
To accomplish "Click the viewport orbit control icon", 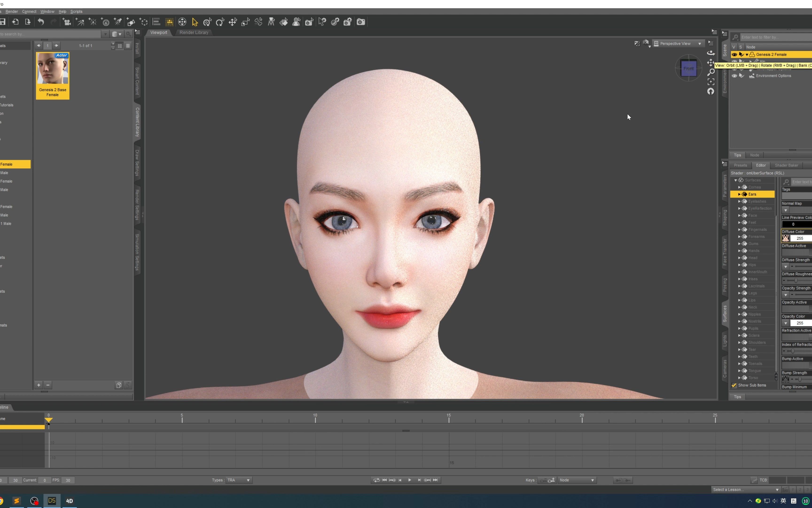I will pos(711,53).
